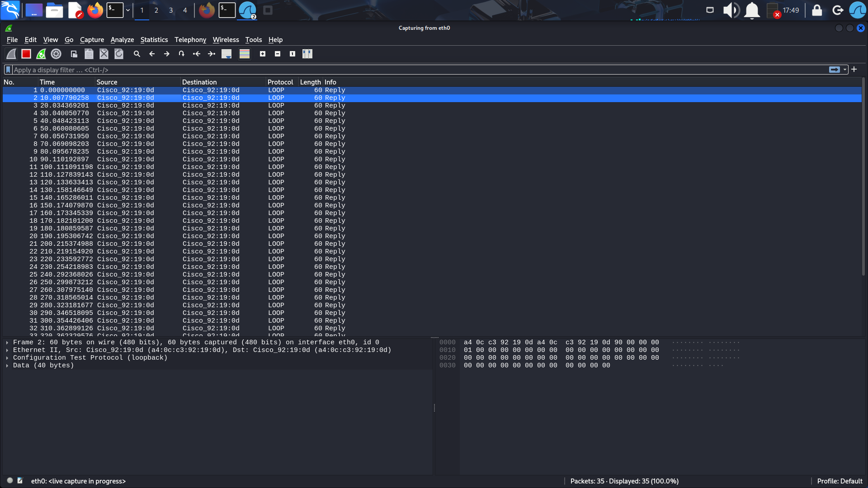Viewport: 868px width, 488px height.
Task: Expand Ethernet II details tree
Action: point(7,350)
